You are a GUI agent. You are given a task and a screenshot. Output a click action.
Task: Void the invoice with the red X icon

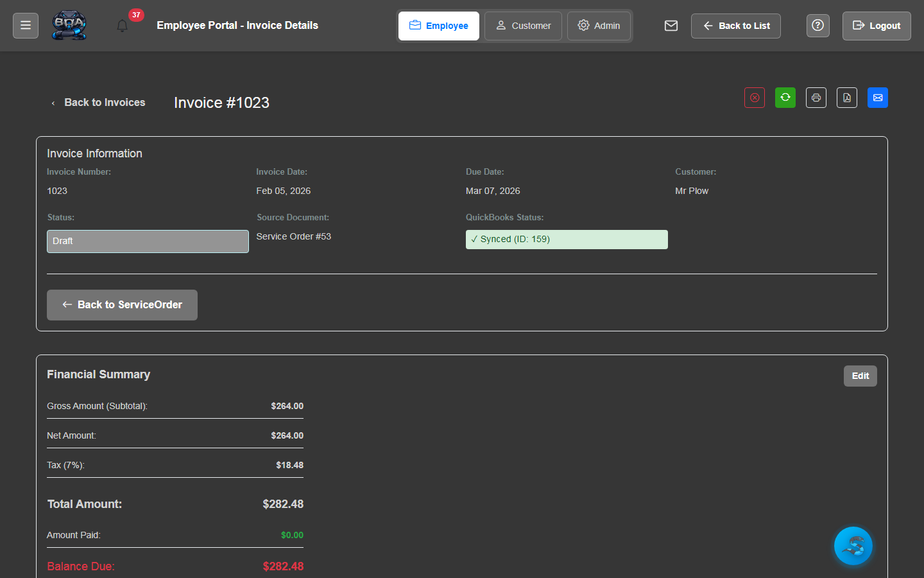point(754,98)
